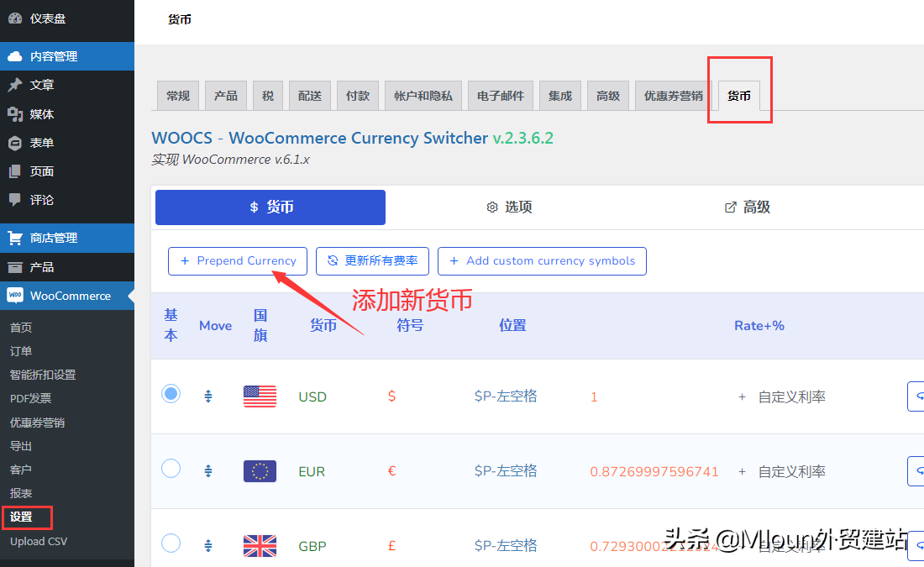
Task: Click the EUR currency code field
Action: (312, 471)
